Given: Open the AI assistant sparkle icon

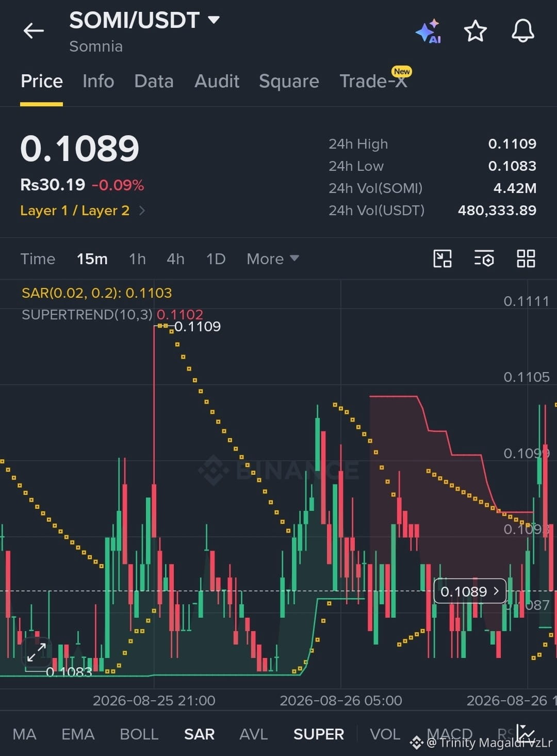Looking at the screenshot, I should (x=428, y=31).
